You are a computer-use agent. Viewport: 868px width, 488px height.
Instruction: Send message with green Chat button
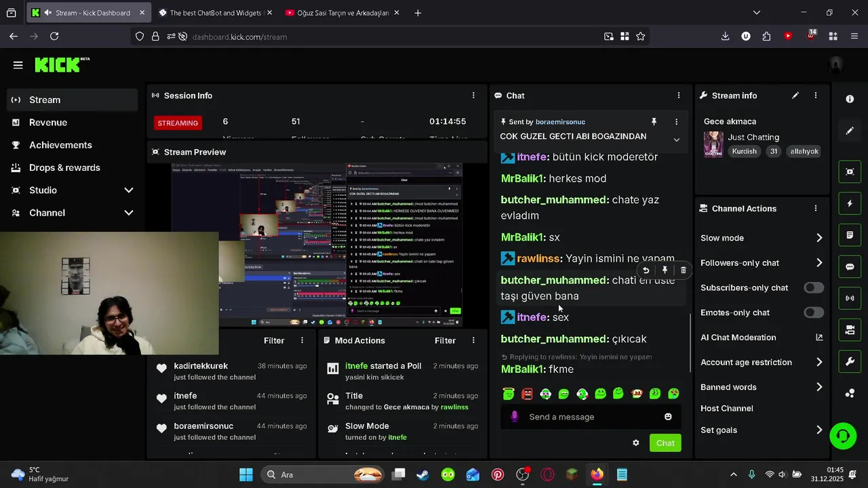coord(665,443)
